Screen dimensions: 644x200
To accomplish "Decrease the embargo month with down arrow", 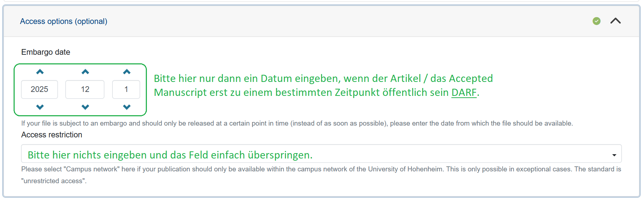I will 85,107.
